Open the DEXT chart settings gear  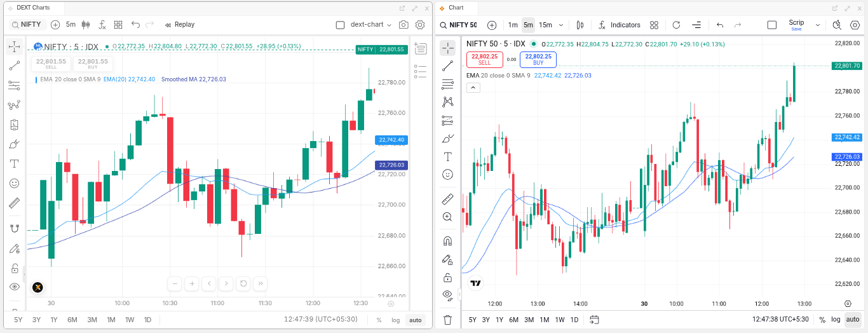[x=420, y=25]
